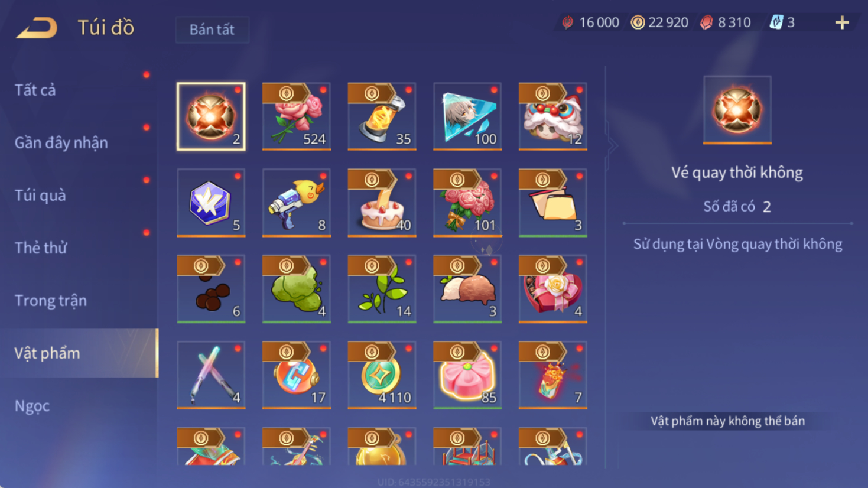The height and width of the screenshot is (488, 868).
Task: Select the rose item with count 524
Action: click(x=296, y=116)
